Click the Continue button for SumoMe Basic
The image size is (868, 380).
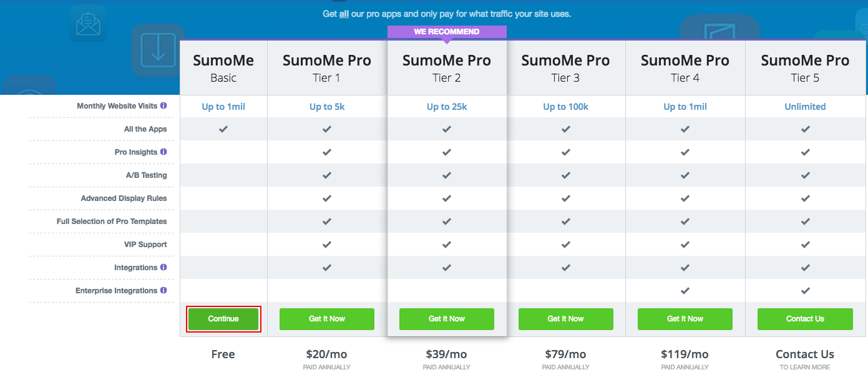223,319
